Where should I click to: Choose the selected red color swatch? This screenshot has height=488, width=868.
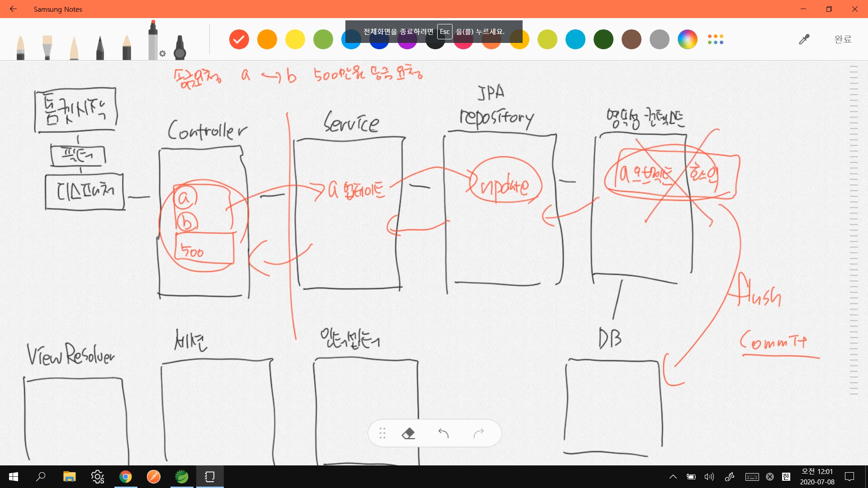pyautogui.click(x=239, y=39)
